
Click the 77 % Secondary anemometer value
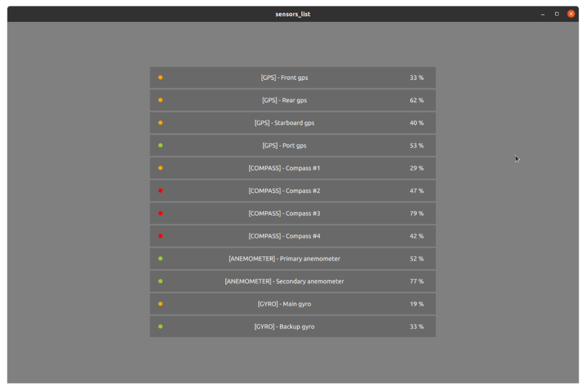(417, 281)
